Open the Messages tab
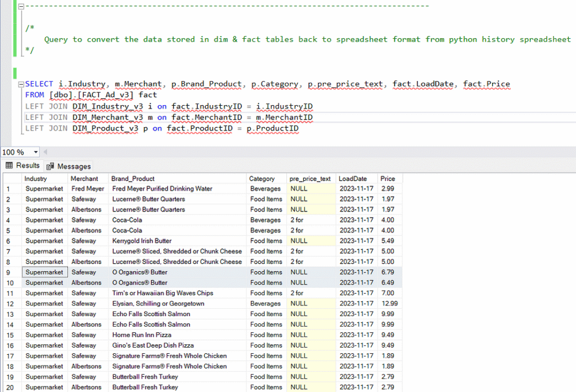 click(69, 166)
